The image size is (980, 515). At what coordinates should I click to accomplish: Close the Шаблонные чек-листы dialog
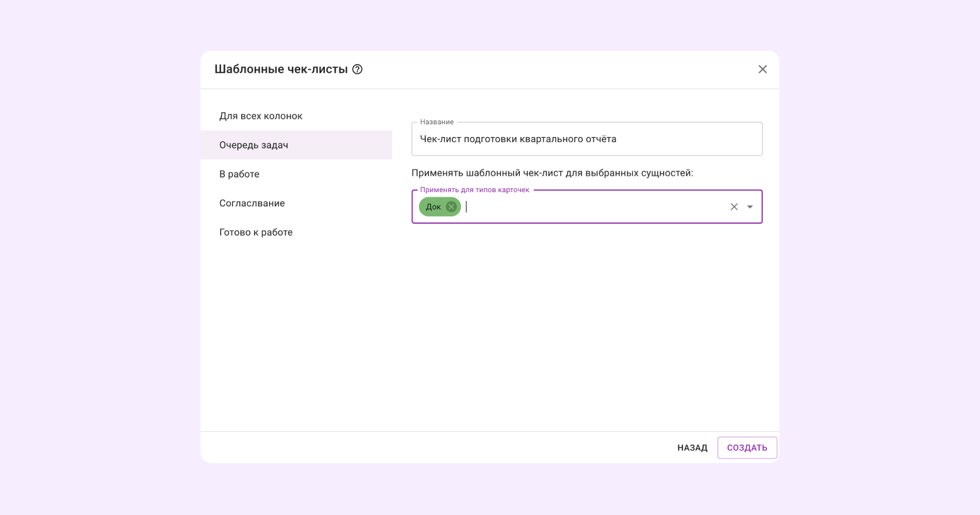pyautogui.click(x=762, y=69)
